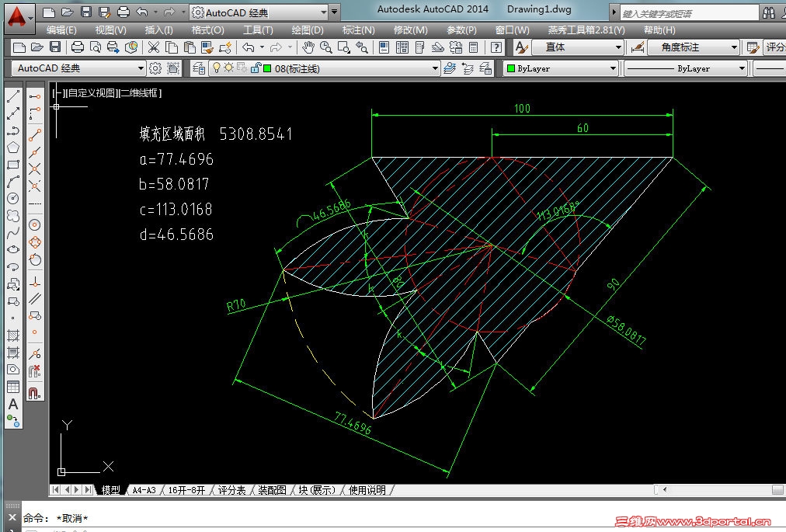
Task: Select the Rectangle draw tool
Action: coord(13,165)
